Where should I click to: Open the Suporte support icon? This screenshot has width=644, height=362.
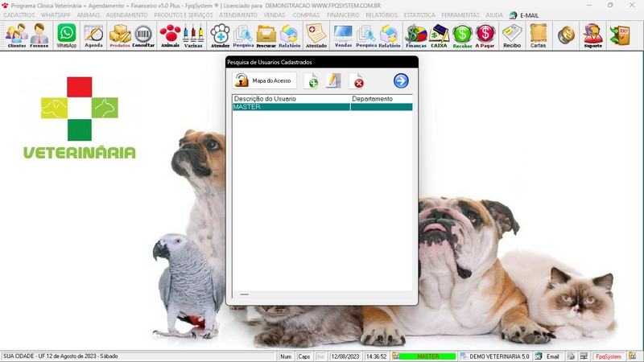coord(593,35)
